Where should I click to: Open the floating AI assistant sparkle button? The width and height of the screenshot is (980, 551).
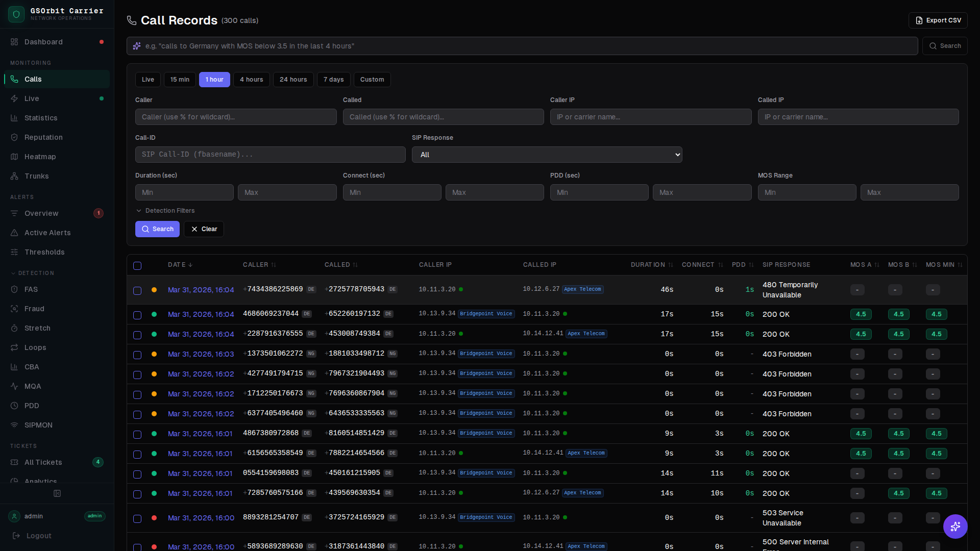pyautogui.click(x=955, y=526)
